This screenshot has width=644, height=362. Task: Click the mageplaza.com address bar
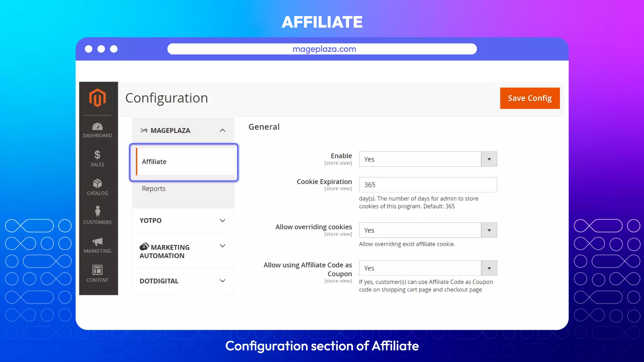pyautogui.click(x=322, y=49)
